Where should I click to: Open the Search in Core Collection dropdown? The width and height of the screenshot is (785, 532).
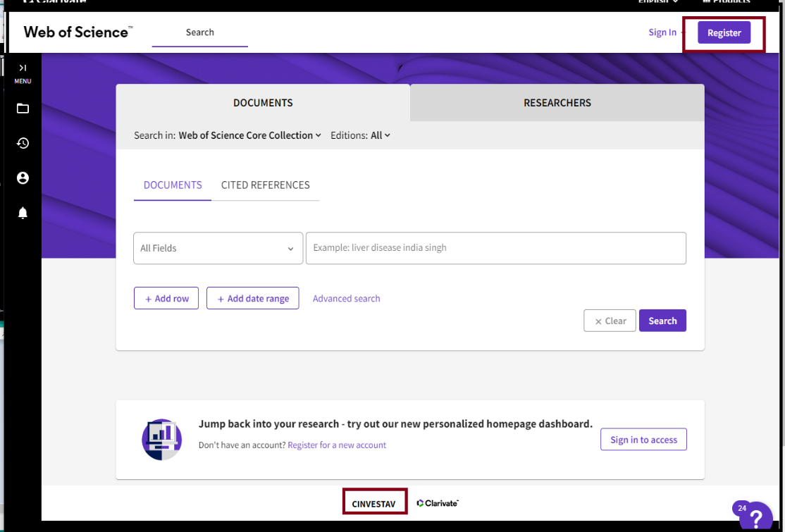[250, 135]
